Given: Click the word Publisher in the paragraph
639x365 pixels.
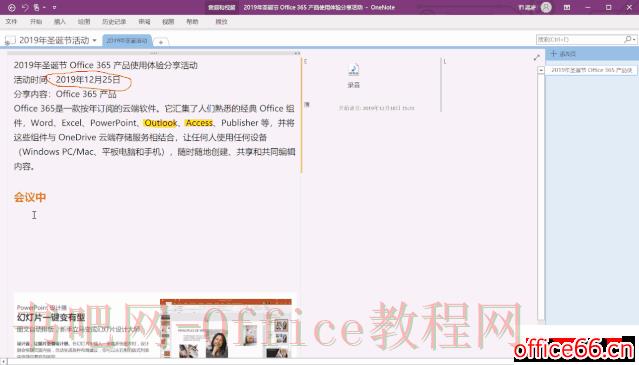Looking at the screenshot, I should point(240,123).
